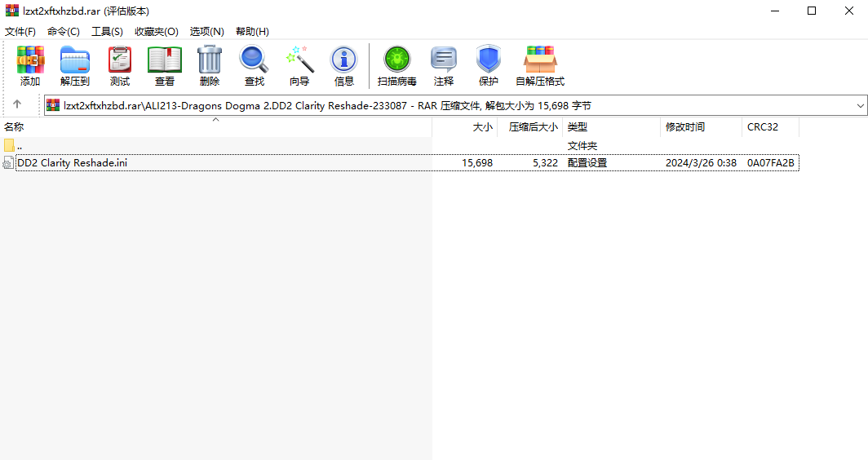
Task: Select 自解压格式 (SFX) toolbar icon
Action: tap(540, 65)
